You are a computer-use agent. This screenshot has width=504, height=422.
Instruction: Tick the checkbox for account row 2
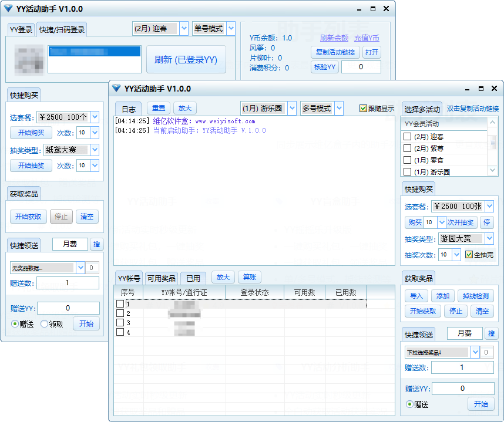pyautogui.click(x=120, y=313)
